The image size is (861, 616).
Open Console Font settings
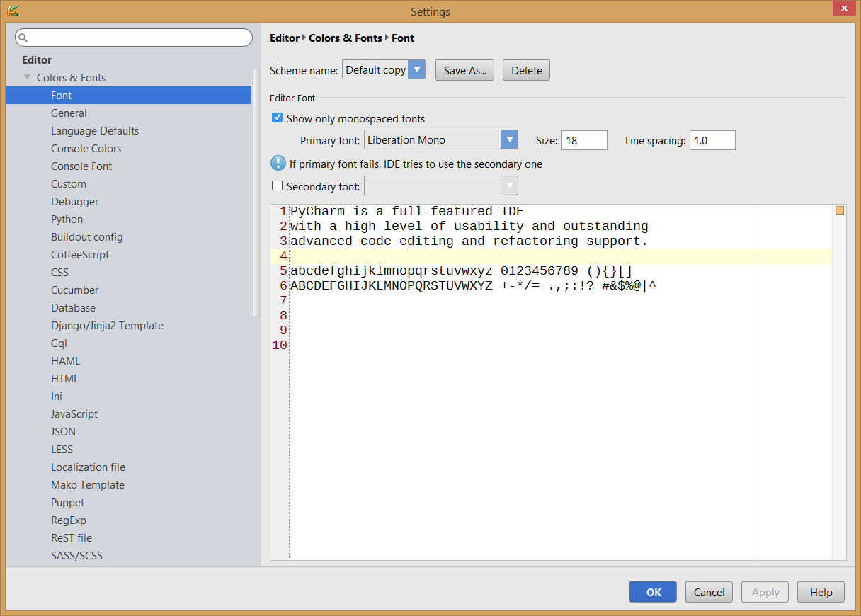pyautogui.click(x=81, y=166)
